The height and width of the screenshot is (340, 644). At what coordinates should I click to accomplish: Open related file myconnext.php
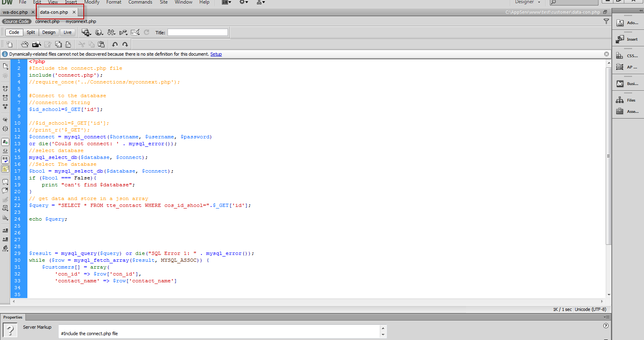coord(81,21)
